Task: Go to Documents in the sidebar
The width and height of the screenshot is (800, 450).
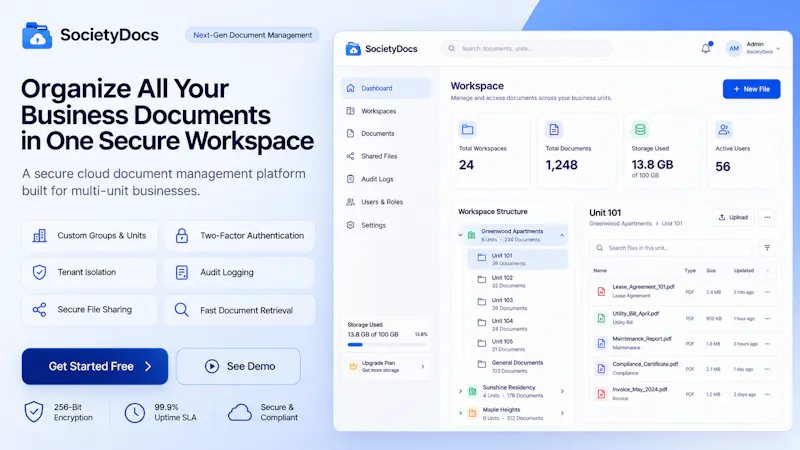Action: coord(386,134)
